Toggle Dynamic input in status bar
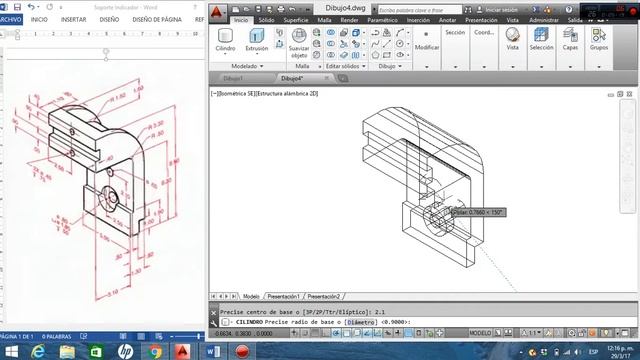Screen dimensions: 640x360 pyautogui.click(x=388, y=333)
